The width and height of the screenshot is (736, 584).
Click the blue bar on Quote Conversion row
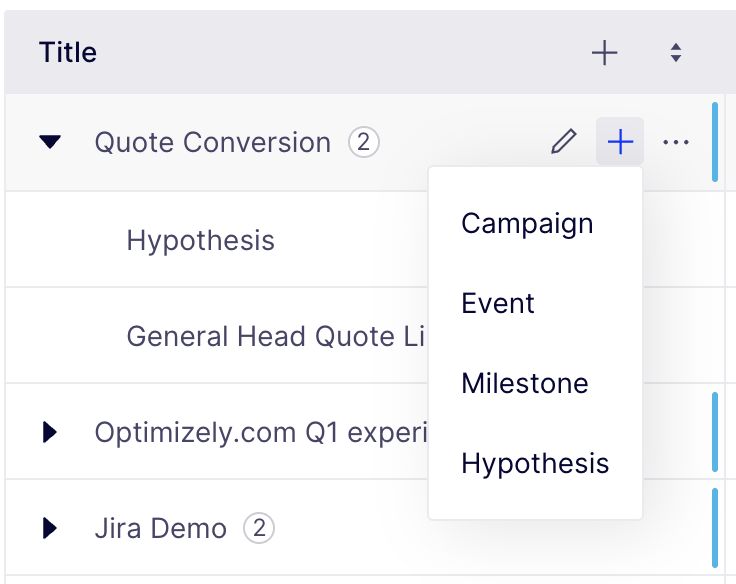[x=715, y=142]
